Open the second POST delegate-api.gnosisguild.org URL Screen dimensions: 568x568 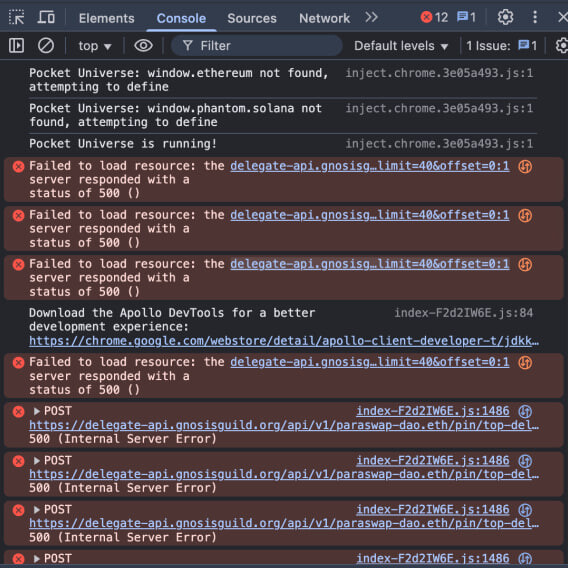pos(284,474)
